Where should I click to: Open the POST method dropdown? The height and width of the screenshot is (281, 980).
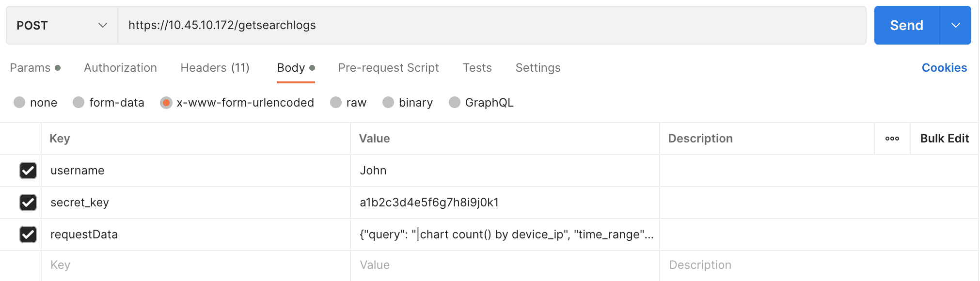(62, 25)
